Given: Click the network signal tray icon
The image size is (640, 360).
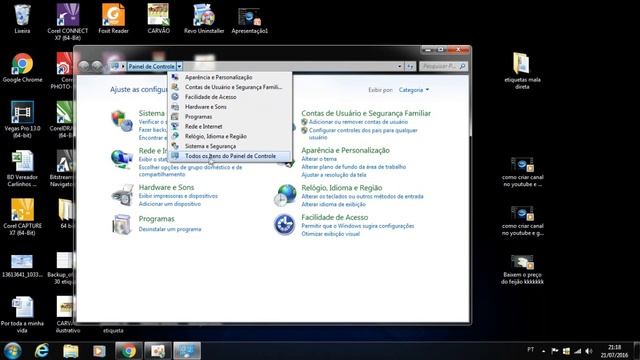Looking at the screenshot, I should click(x=578, y=351).
